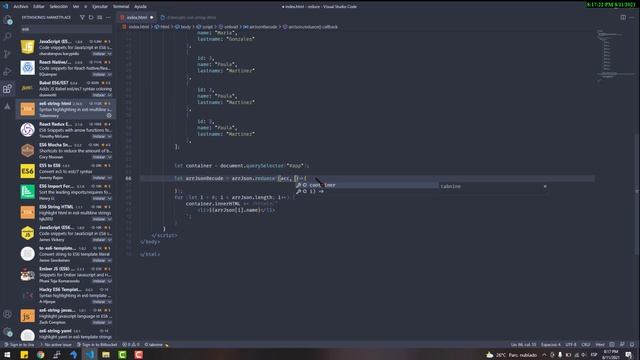Open the red C app in taskbar
The width and height of the screenshot is (640, 360).
click(138, 355)
